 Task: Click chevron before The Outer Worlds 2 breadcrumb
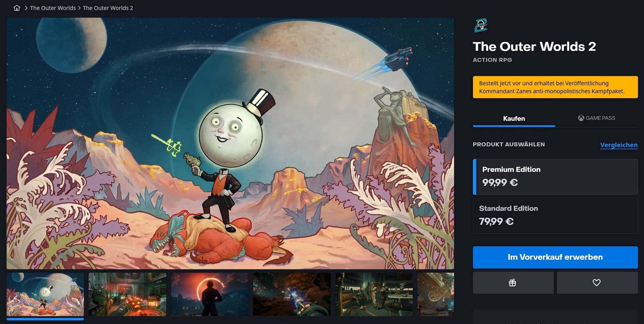(79, 8)
